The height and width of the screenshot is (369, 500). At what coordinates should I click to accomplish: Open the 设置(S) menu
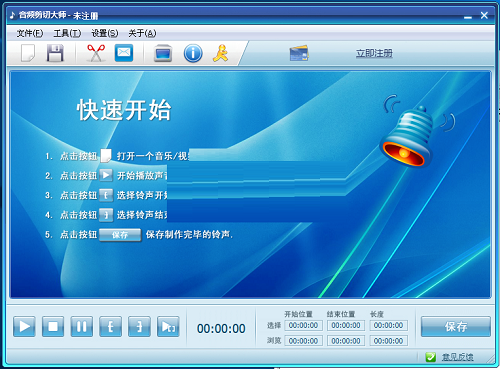pyautogui.click(x=105, y=33)
